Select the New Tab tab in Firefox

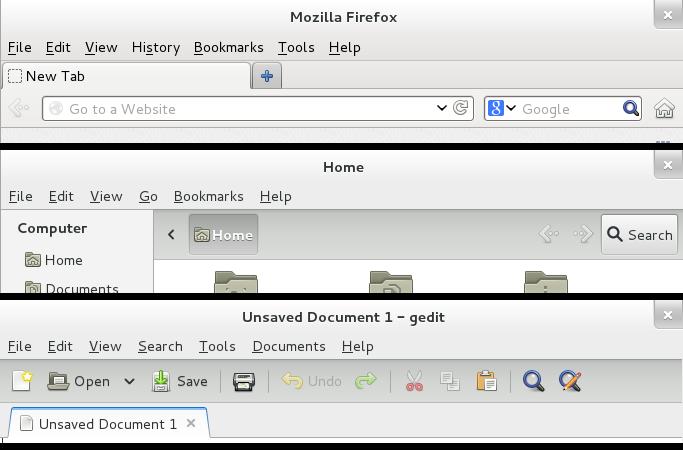coord(126,76)
